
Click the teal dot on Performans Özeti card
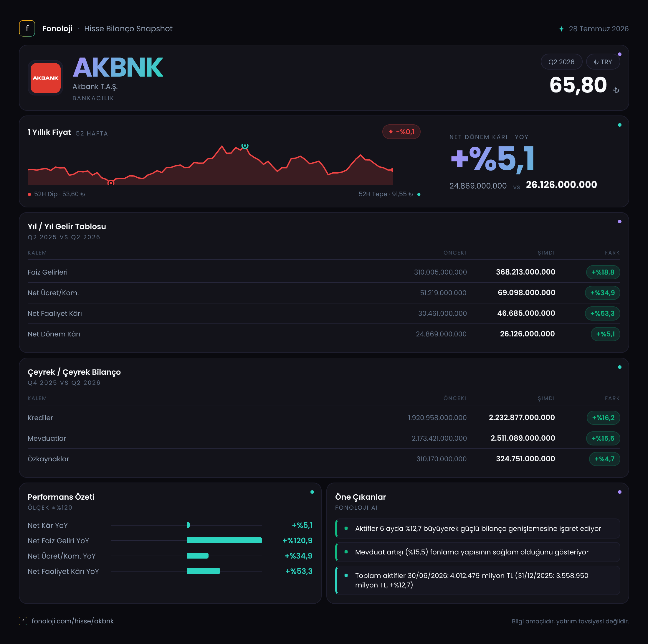coord(312,492)
